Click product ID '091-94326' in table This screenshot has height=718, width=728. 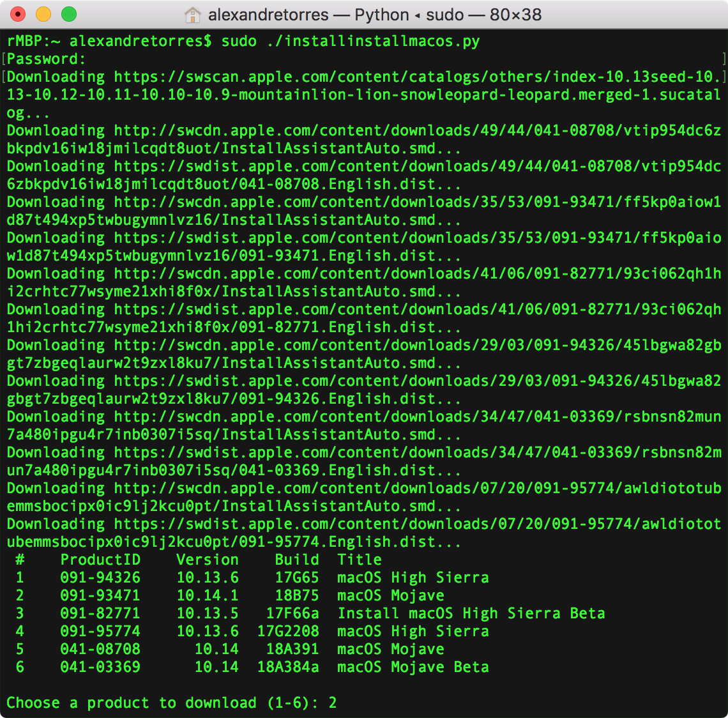(100, 577)
